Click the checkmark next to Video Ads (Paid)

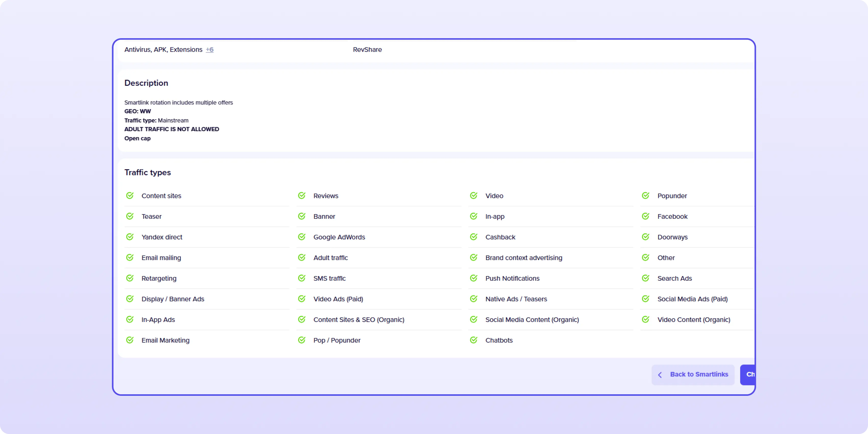click(x=302, y=299)
